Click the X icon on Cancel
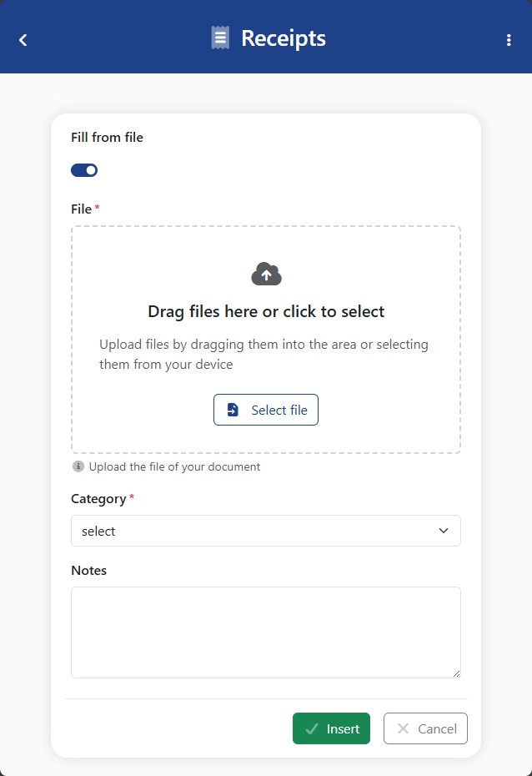This screenshot has height=776, width=532. (x=403, y=728)
